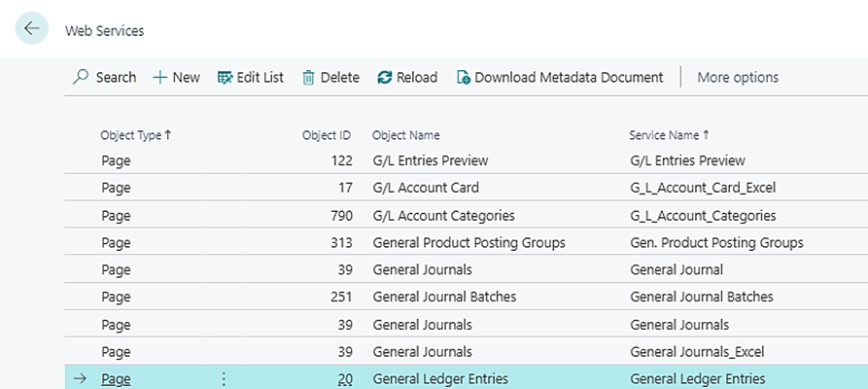Image resolution: width=868 pixels, height=389 pixels.
Task: Click the Delete trash icon
Action: [308, 78]
